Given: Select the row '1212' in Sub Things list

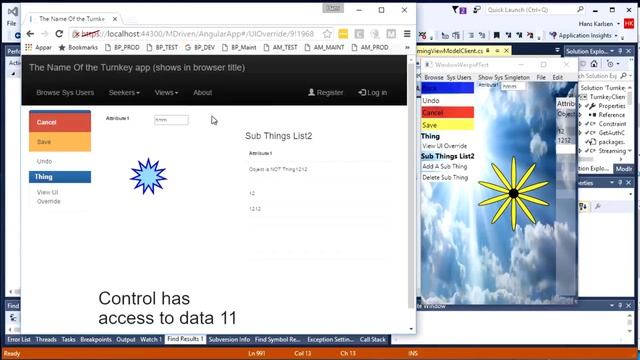Looking at the screenshot, I should click(x=318, y=209).
